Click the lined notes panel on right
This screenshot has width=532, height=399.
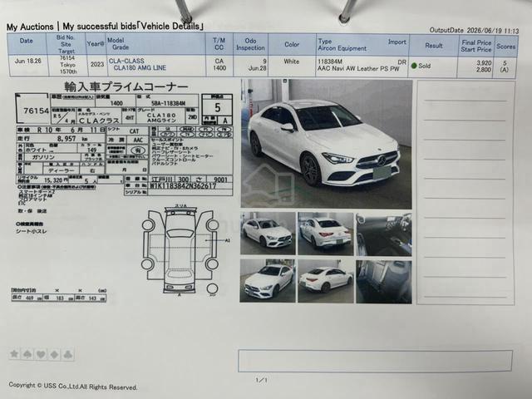pos(465,193)
